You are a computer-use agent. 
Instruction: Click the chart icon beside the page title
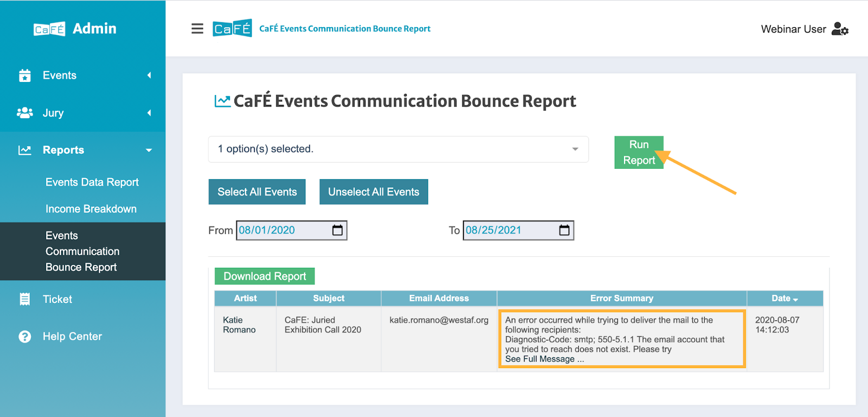coord(222,101)
